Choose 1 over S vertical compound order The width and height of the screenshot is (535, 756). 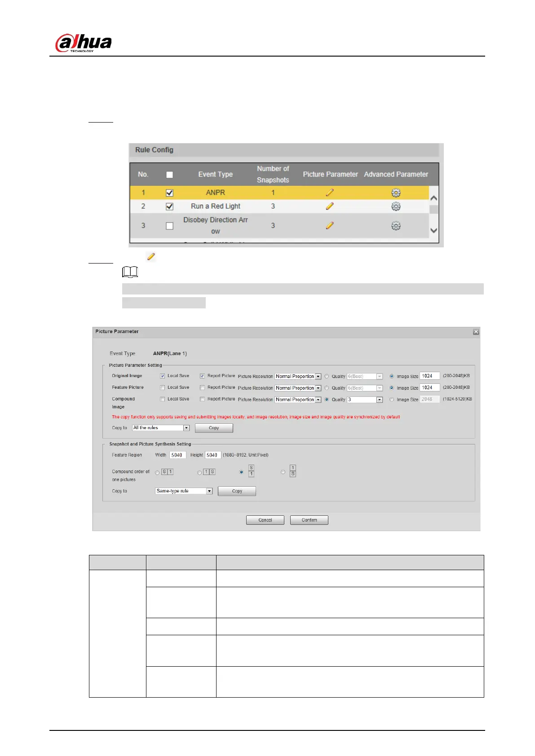click(x=283, y=472)
